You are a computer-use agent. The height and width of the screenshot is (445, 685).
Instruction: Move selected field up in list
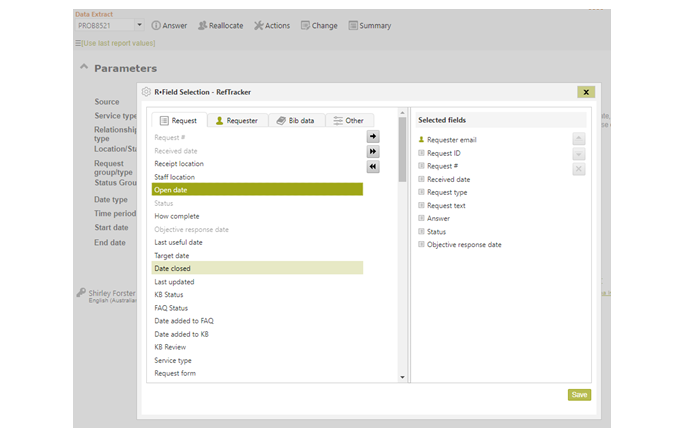pyautogui.click(x=578, y=139)
